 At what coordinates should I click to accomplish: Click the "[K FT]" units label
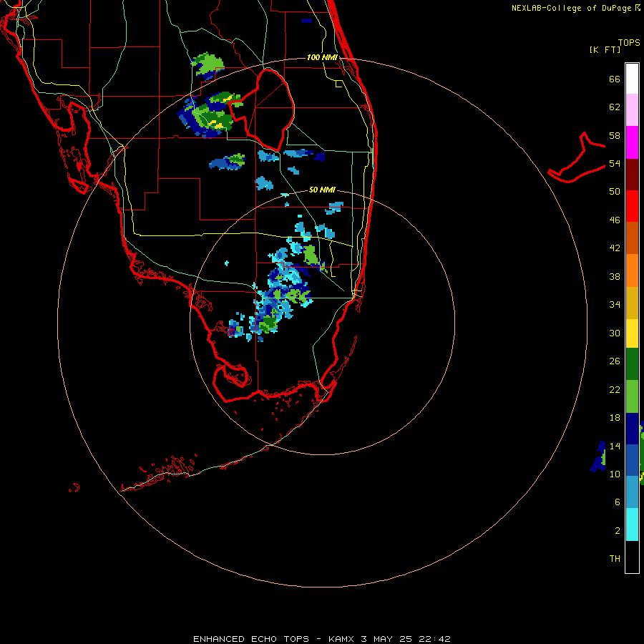605,49
